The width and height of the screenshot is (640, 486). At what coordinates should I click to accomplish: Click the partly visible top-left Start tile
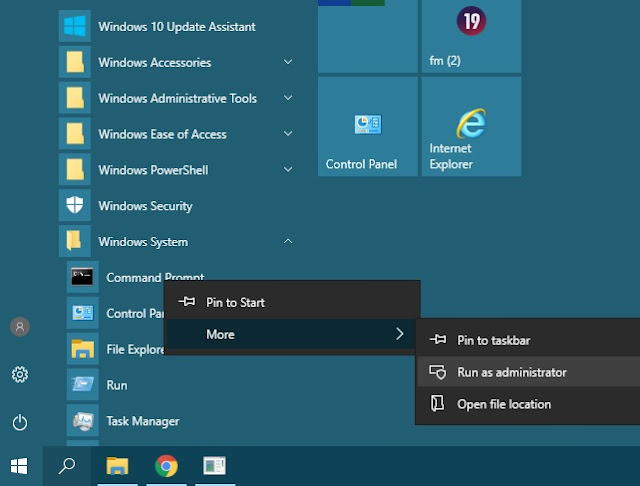[367, 36]
